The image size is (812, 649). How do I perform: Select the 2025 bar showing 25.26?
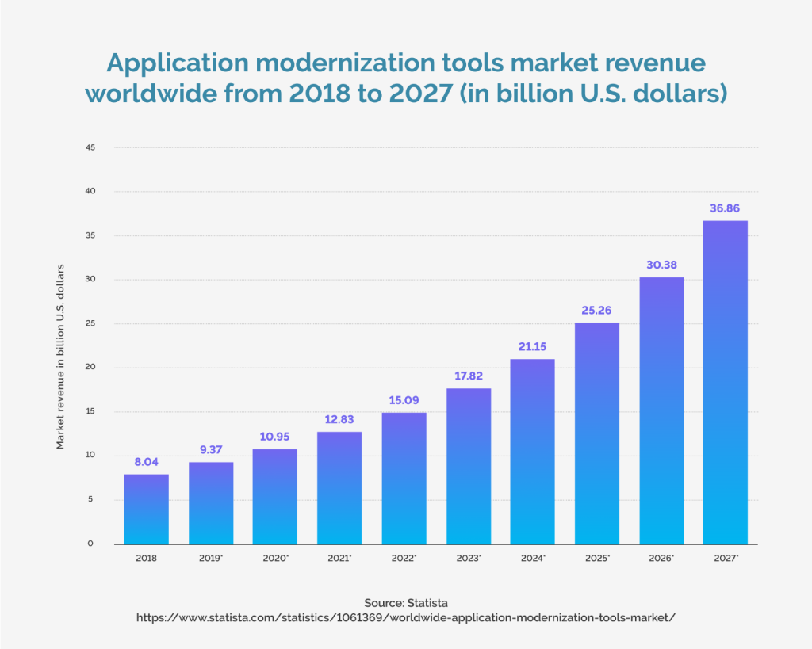pyautogui.click(x=596, y=432)
